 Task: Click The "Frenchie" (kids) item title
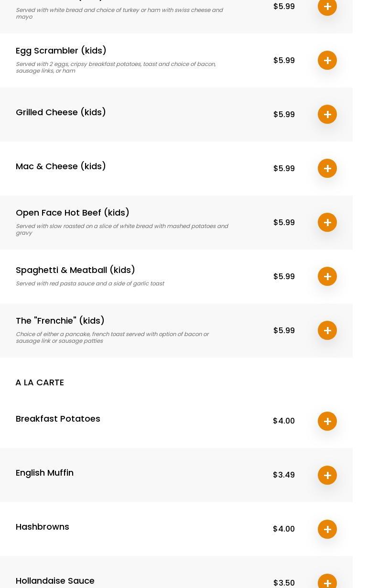(x=60, y=321)
